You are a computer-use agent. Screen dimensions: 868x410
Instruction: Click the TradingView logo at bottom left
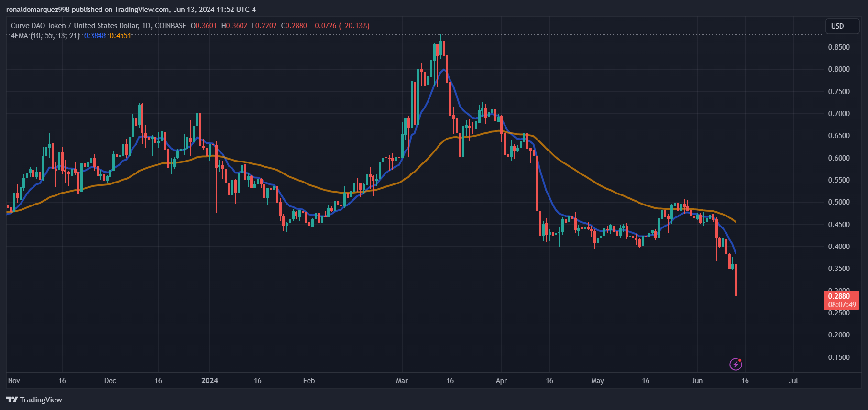pyautogui.click(x=34, y=399)
